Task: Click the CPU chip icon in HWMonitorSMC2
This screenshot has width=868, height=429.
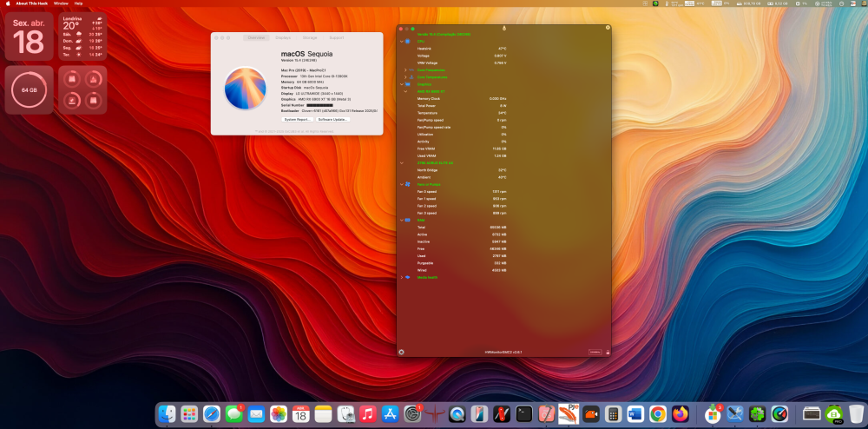Action: pyautogui.click(x=407, y=42)
